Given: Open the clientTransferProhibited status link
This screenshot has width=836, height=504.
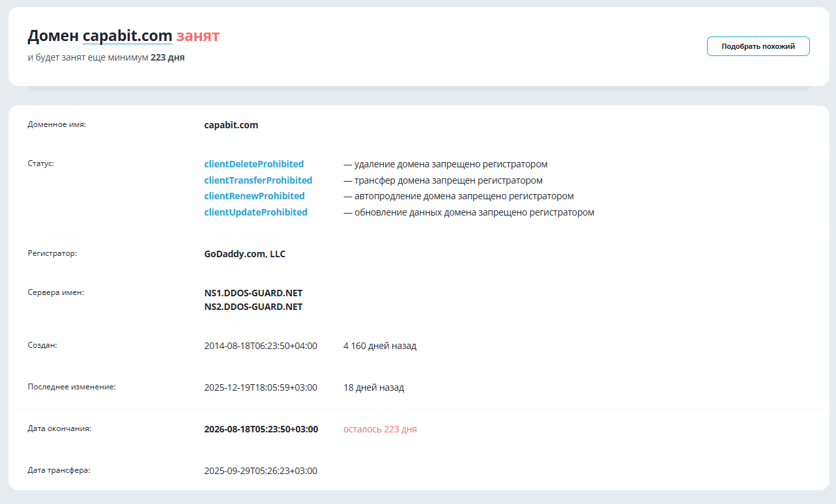Looking at the screenshot, I should (x=258, y=180).
